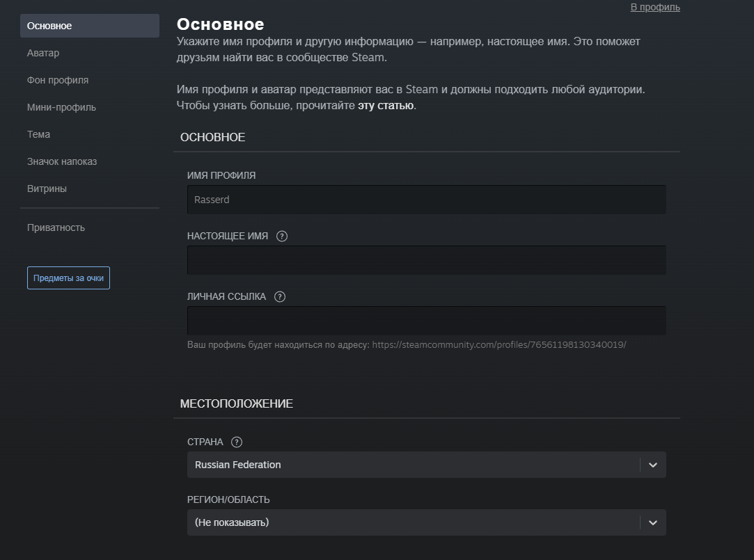Click help icon beside Личная ссылка

click(280, 296)
